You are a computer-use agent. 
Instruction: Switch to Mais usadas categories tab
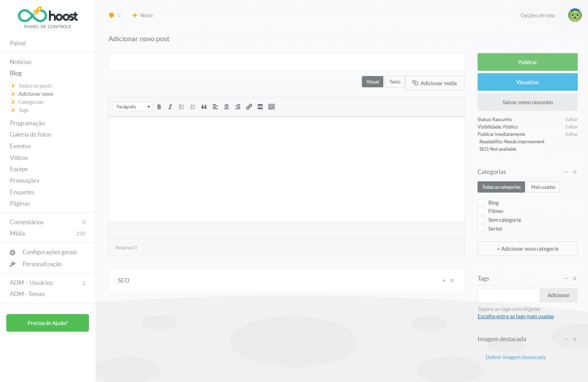coord(543,187)
